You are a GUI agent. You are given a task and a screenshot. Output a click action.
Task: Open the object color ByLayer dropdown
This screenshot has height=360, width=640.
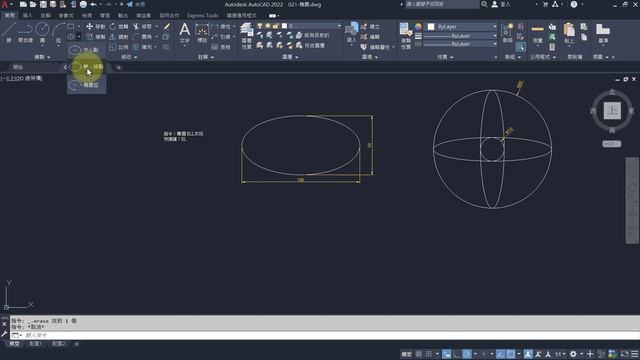coord(461,27)
